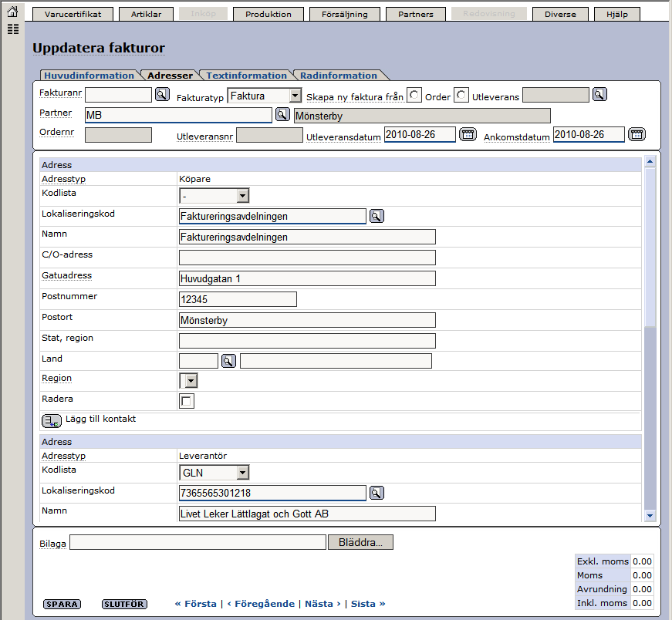The width and height of the screenshot is (672, 620).
Task: Open the Varucertifikat menu
Action: coord(73,14)
